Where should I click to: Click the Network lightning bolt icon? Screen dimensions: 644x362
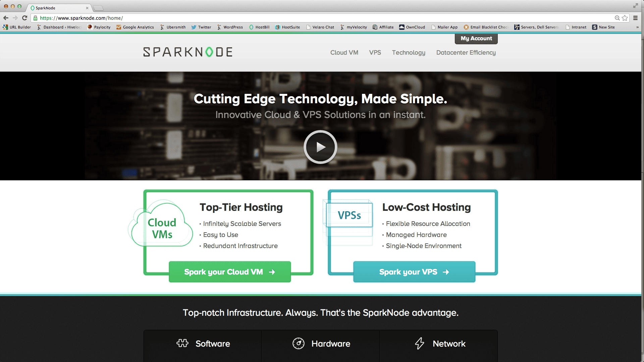pyautogui.click(x=420, y=343)
